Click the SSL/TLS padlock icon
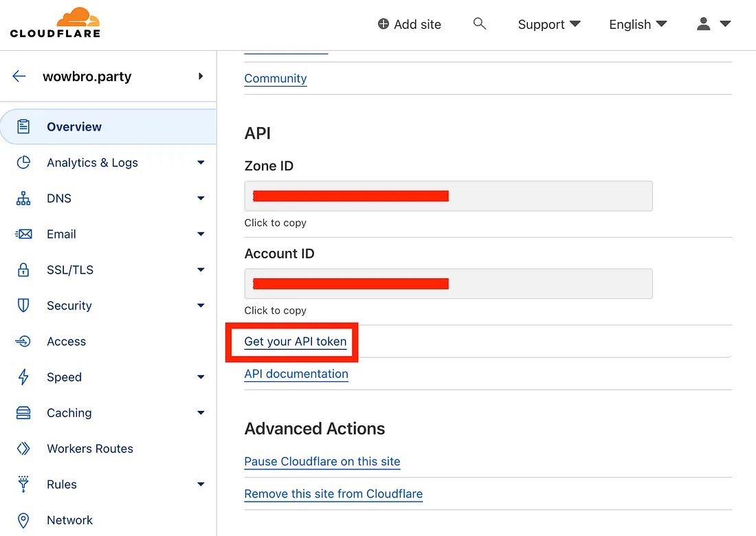756x536 pixels. tap(23, 269)
